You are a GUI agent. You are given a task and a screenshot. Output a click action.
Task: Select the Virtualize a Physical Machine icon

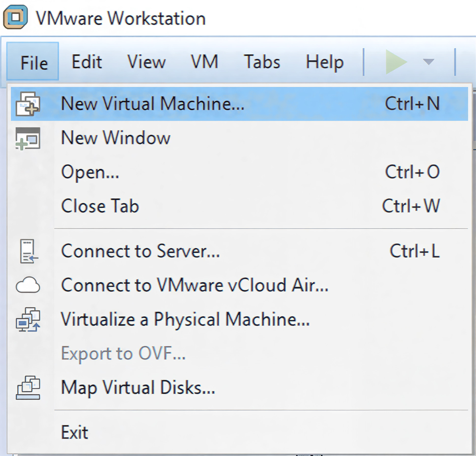click(x=28, y=319)
